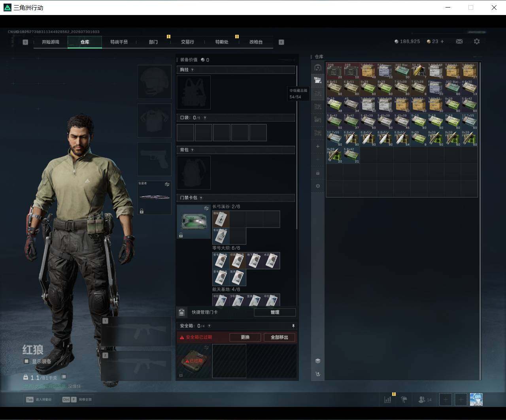Toggle the swap arrows on the keycard bag
Viewport: 506px width, 420px height.
(x=206, y=208)
